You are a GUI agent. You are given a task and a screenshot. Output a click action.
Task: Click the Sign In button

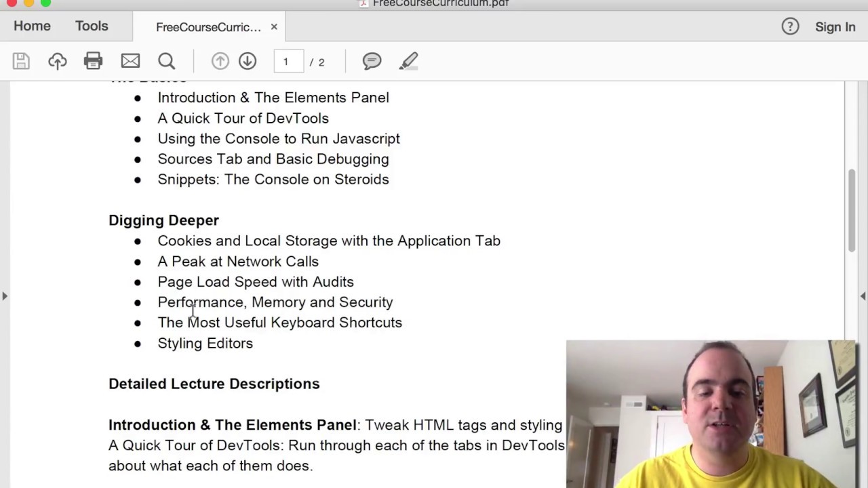835,26
